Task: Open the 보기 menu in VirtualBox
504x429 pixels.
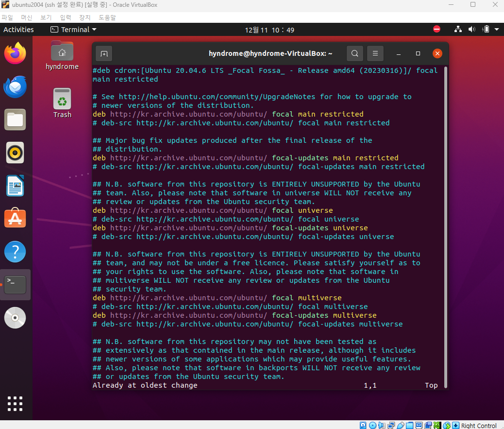Action: [x=46, y=17]
